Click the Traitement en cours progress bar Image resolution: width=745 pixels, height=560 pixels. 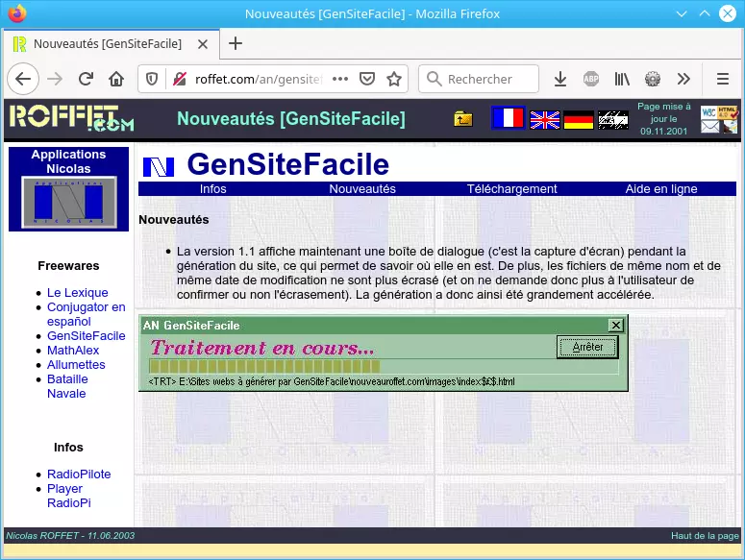pos(384,366)
